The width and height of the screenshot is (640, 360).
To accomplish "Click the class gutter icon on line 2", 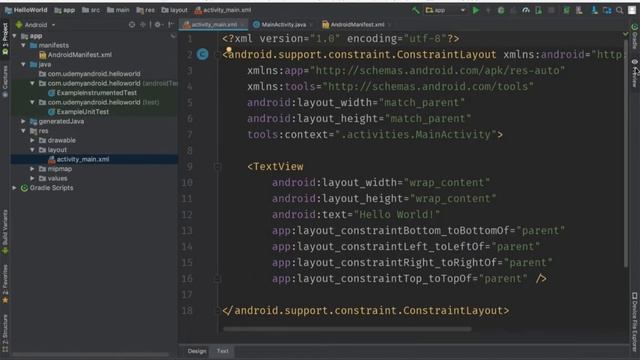I will (202, 54).
